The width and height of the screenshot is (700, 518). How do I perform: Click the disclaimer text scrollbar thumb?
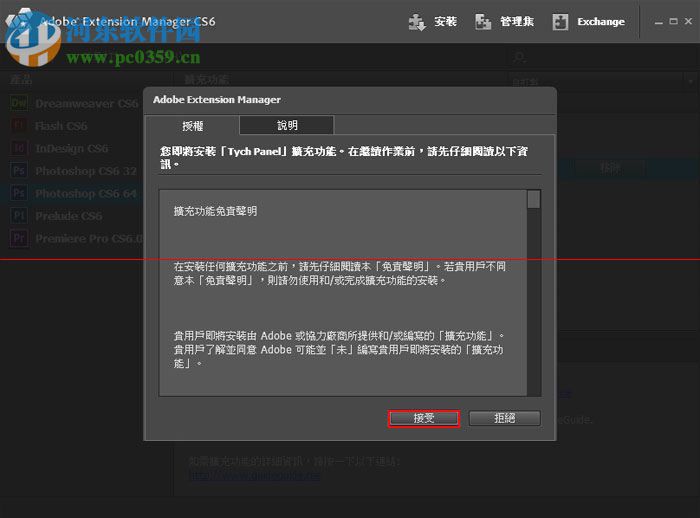533,200
